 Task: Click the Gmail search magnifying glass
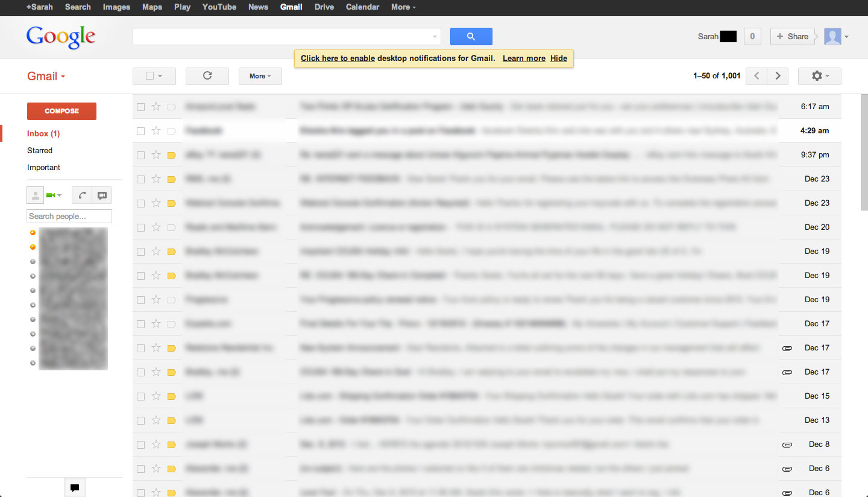coord(471,36)
